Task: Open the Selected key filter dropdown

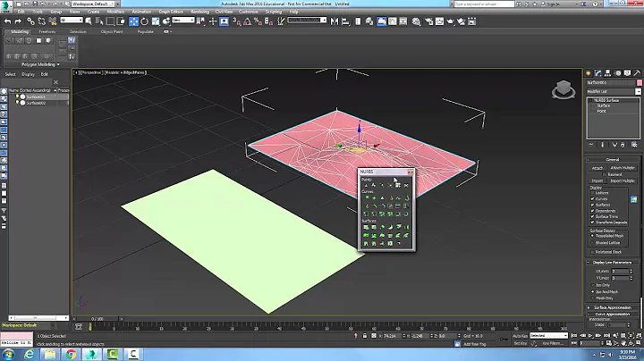Action: click(x=548, y=336)
